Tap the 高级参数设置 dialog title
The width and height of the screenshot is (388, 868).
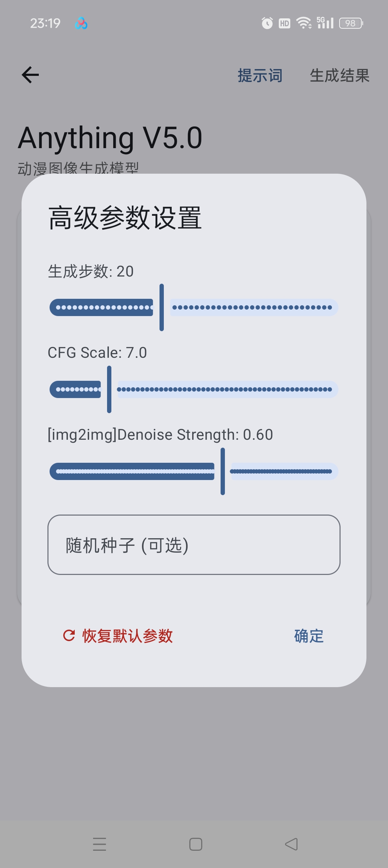click(x=125, y=218)
